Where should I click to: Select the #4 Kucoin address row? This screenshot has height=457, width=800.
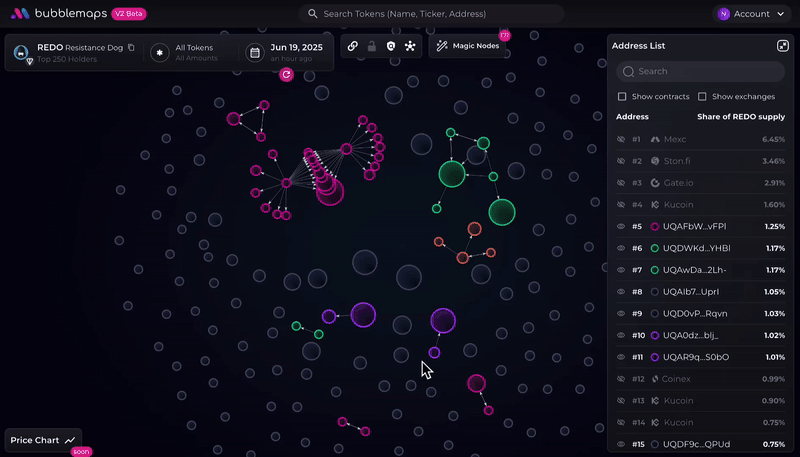click(x=701, y=205)
